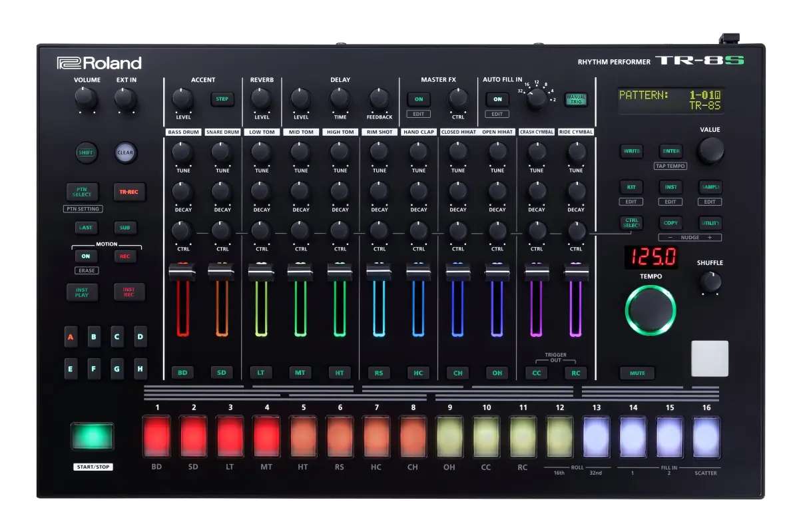Click the MUTE button
The width and height of the screenshot is (799, 532).
pyautogui.click(x=637, y=373)
